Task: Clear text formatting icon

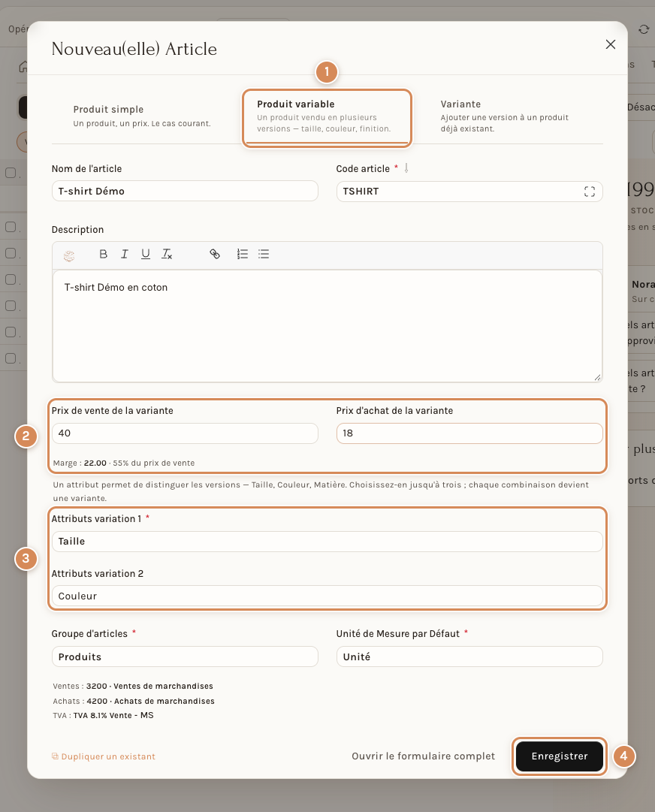Action: tap(167, 254)
